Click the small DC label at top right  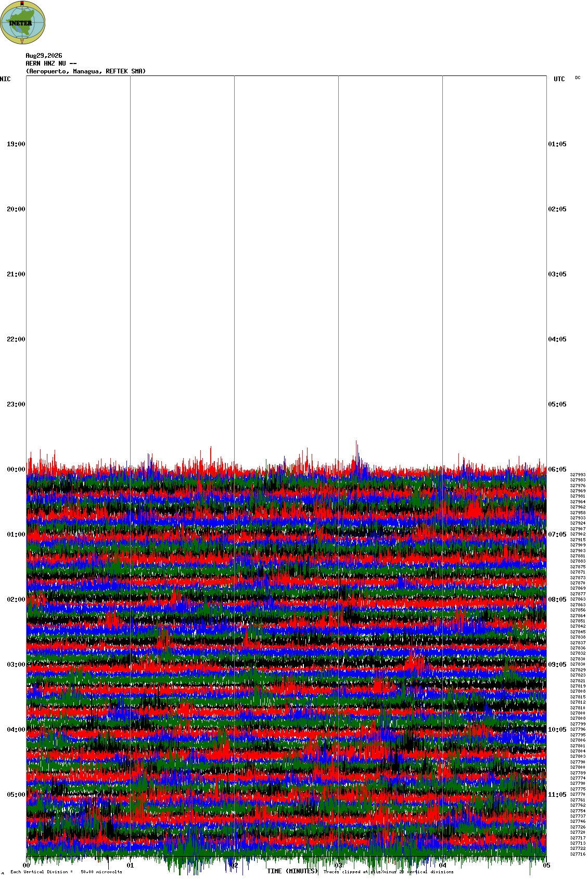(578, 78)
